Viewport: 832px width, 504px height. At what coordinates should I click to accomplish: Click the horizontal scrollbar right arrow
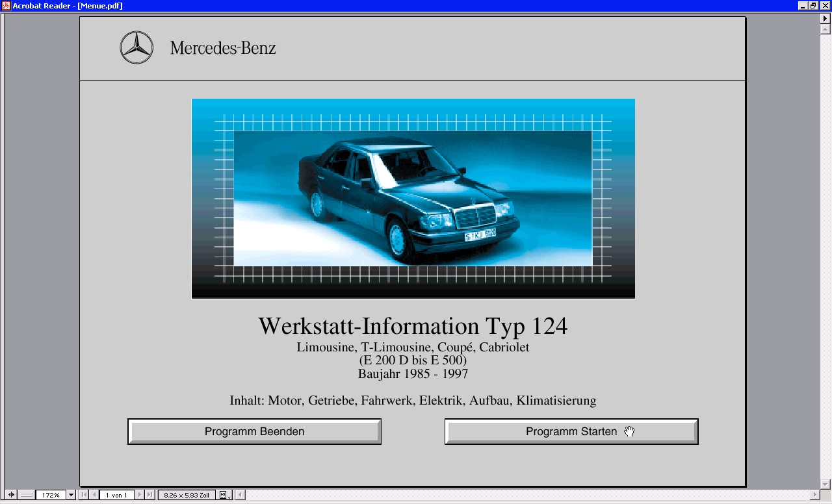pos(816,495)
